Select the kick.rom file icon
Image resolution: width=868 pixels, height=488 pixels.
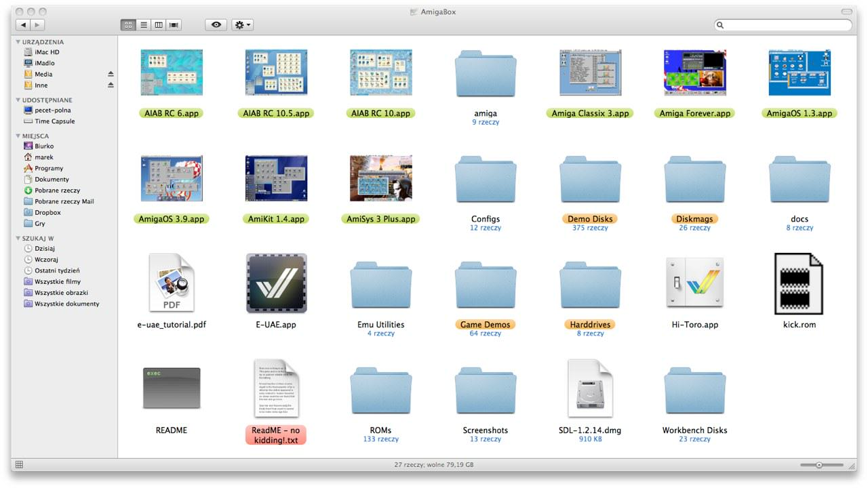point(799,283)
